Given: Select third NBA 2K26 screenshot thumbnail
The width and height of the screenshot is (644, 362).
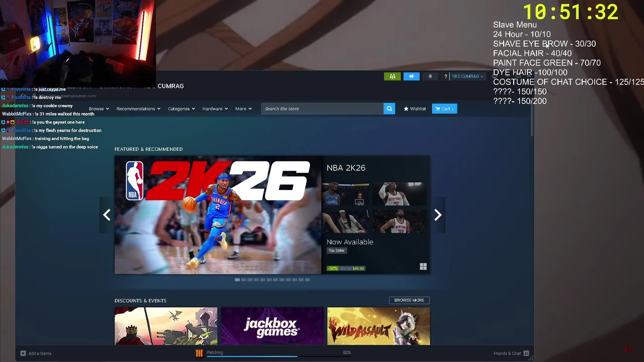Looking at the screenshot, I should click(x=345, y=221).
